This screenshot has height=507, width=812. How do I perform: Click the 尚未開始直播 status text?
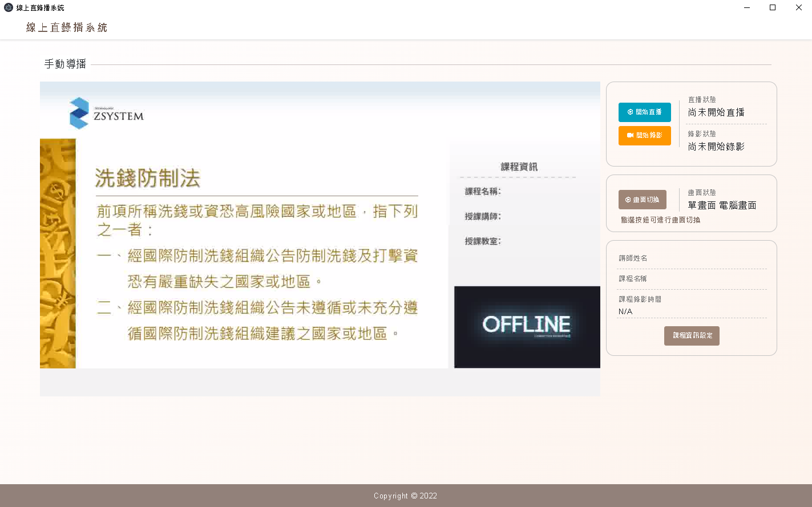pos(716,112)
